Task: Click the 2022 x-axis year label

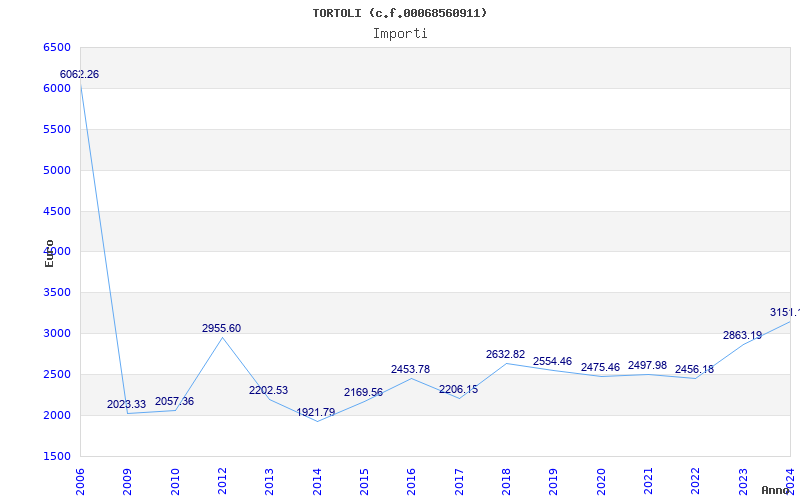Action: [x=695, y=482]
